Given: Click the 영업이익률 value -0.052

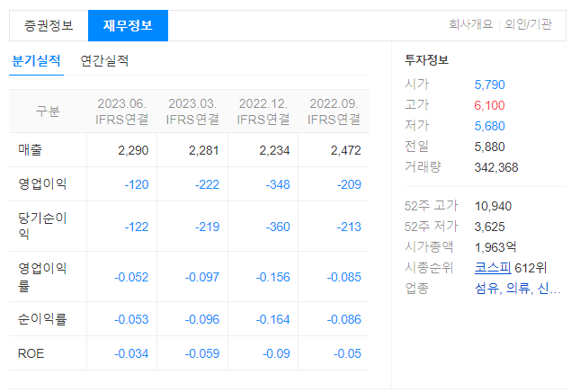Looking at the screenshot, I should point(131,277).
